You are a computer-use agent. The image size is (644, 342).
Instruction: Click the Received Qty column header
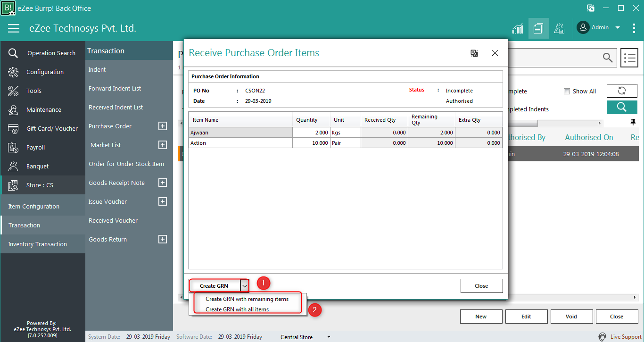click(384, 120)
